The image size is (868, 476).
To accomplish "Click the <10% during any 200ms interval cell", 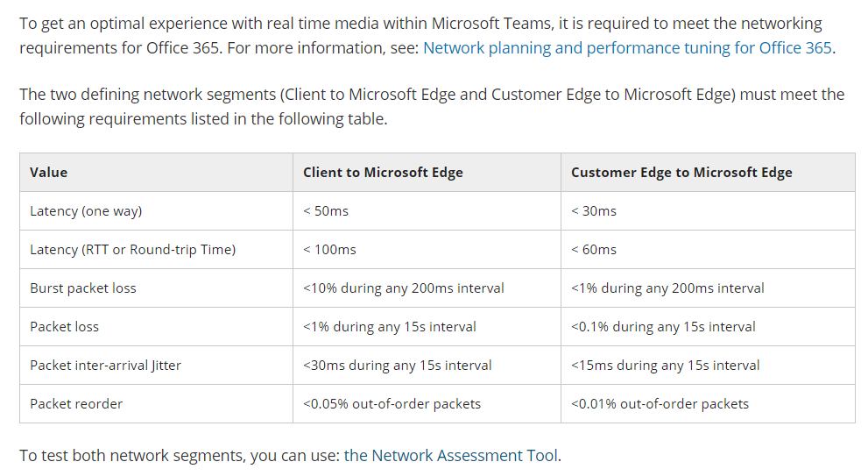I will [x=403, y=288].
